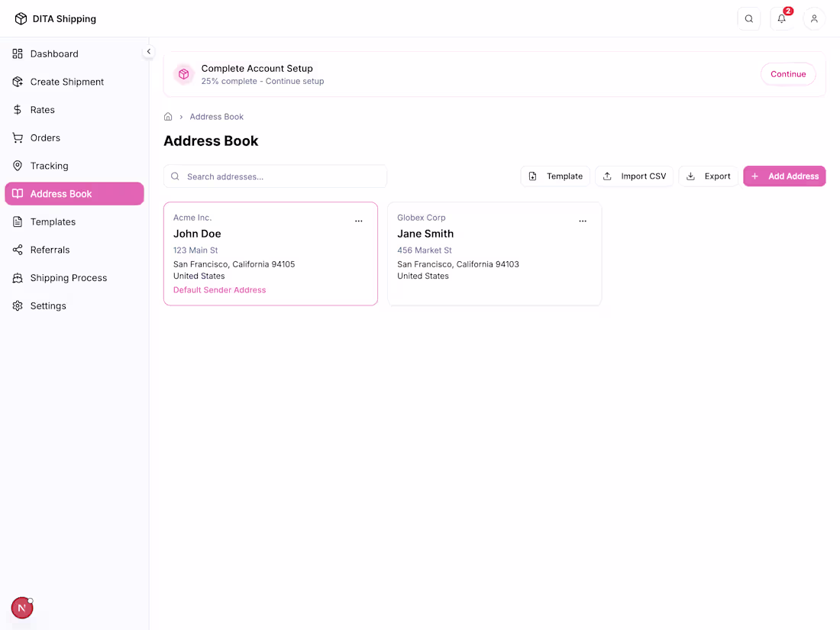Click the Tracking pin icon

[18, 166]
